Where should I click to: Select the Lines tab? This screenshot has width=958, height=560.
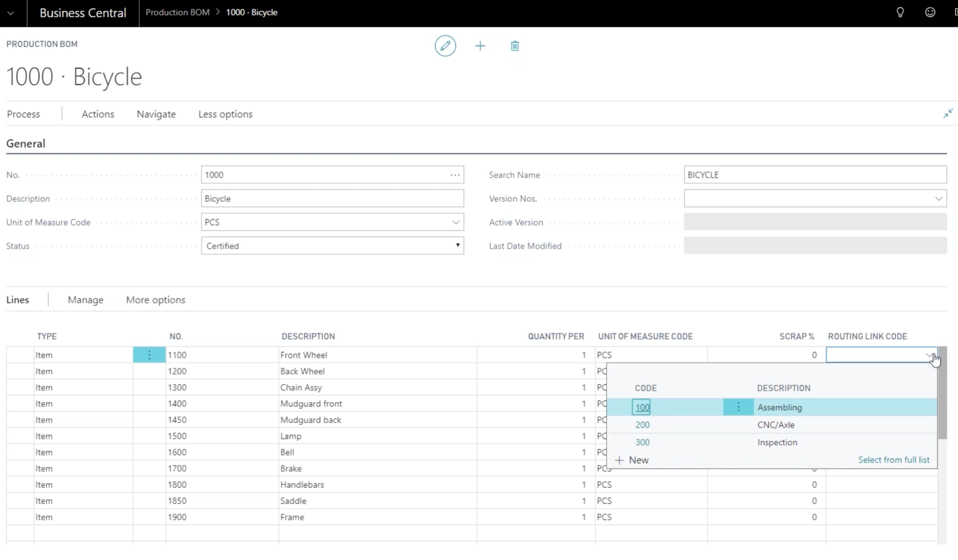(18, 300)
